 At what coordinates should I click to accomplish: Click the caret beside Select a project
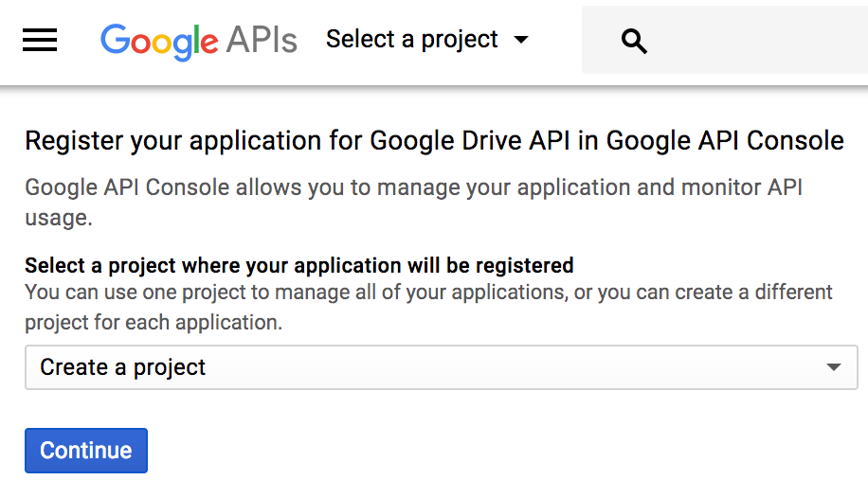coord(520,40)
